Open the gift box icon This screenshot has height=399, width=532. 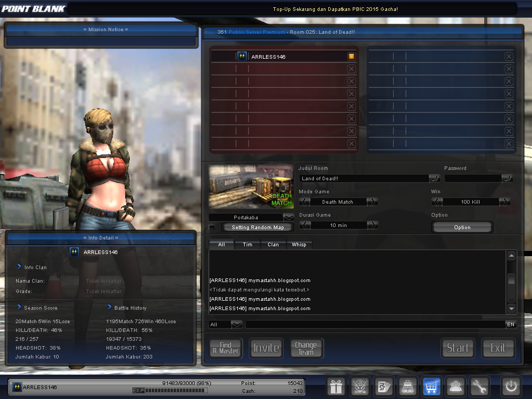tap(336, 387)
